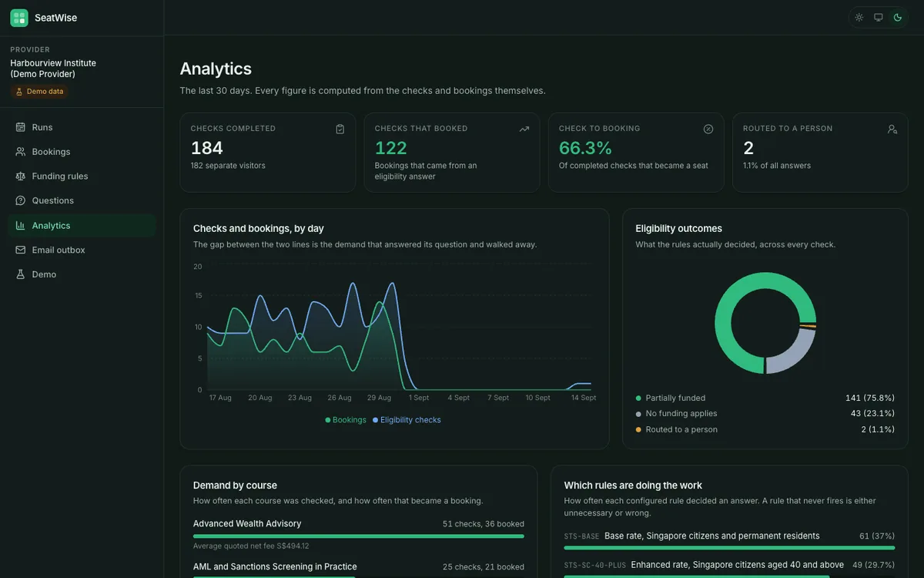Click the "141 (75.8%)" outcome value
This screenshot has width=924, height=578.
870,398
